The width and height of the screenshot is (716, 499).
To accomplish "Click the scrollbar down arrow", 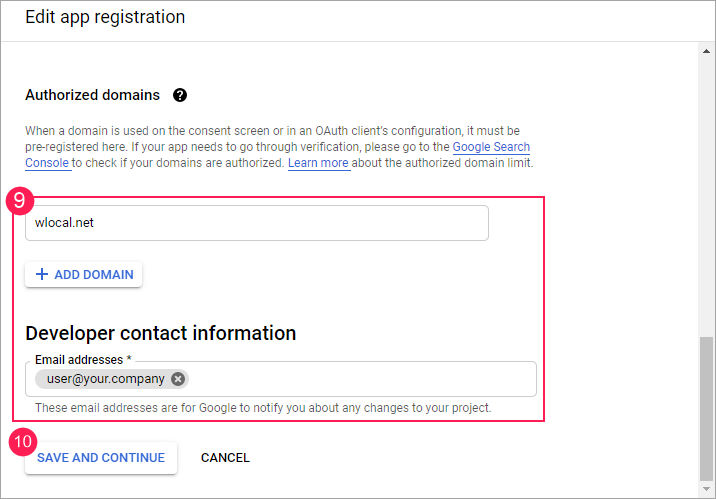I will 707,489.
